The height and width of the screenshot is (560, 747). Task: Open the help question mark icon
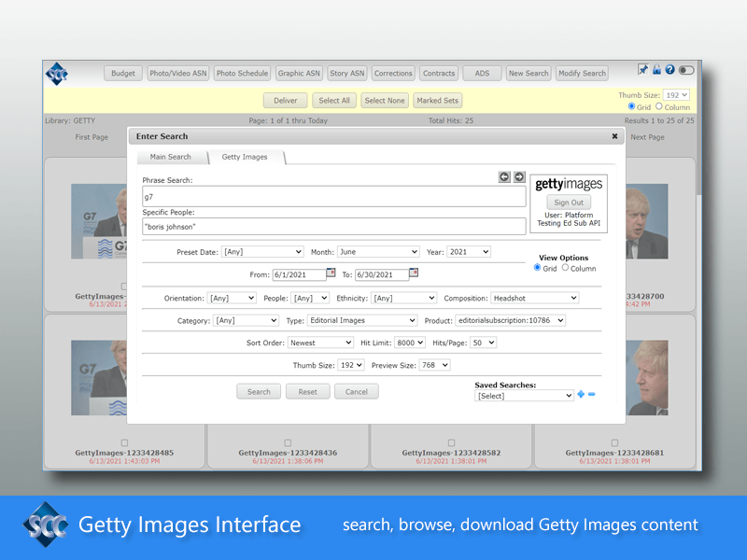[669, 69]
